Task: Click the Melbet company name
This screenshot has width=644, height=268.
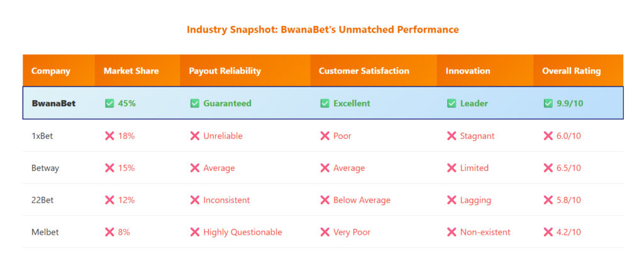Action: click(45, 232)
